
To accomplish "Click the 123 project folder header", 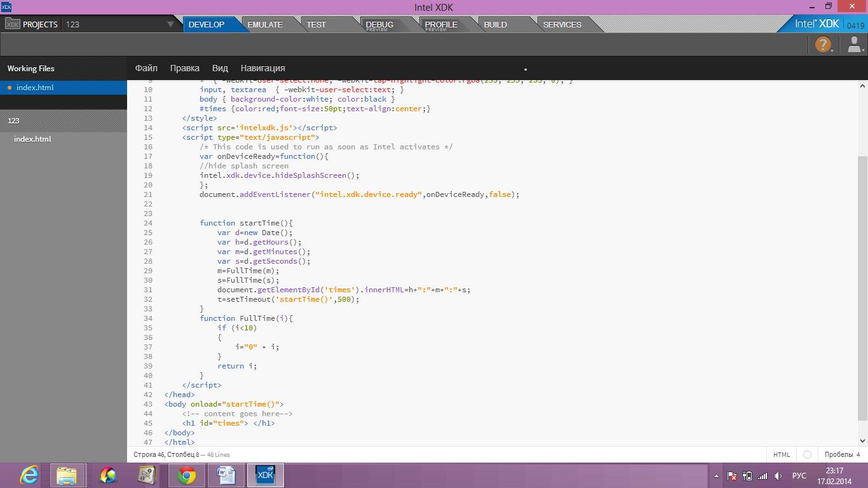I will click(x=64, y=120).
